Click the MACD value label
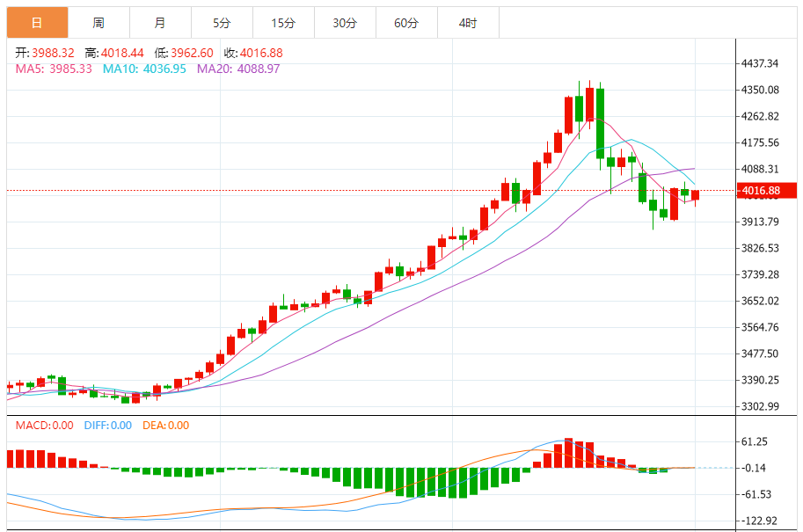Viewport: 803px width, 532px height. (44, 426)
